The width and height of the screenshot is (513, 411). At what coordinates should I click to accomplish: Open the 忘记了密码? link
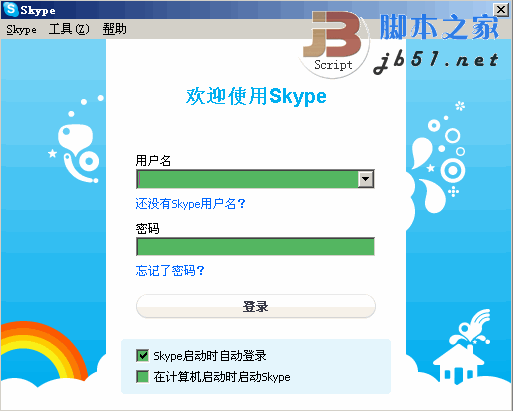[170, 271]
